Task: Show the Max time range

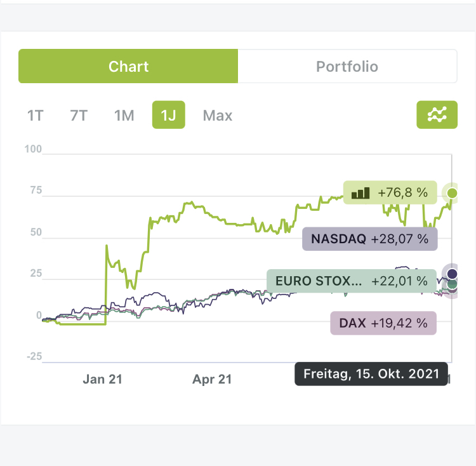Action: coord(218,116)
